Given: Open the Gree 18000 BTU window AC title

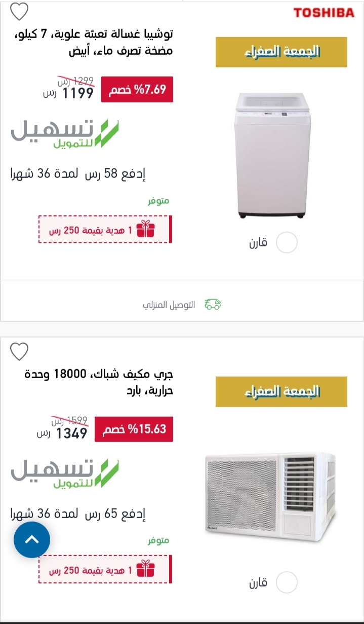Looking at the screenshot, I should tap(99, 383).
